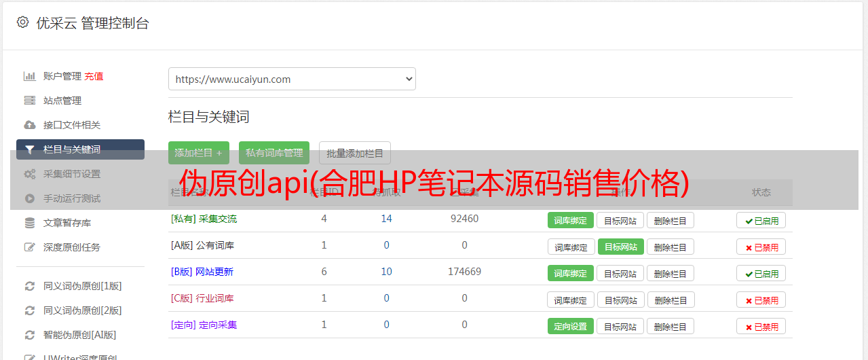868x360 pixels.
Task: Click the server icon for 站点管理
Action: point(29,101)
